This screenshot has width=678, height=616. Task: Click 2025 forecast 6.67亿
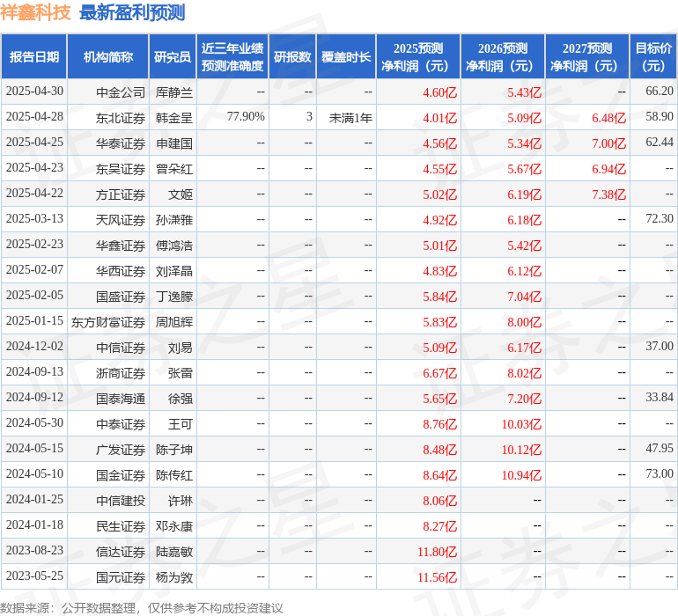[439, 372]
